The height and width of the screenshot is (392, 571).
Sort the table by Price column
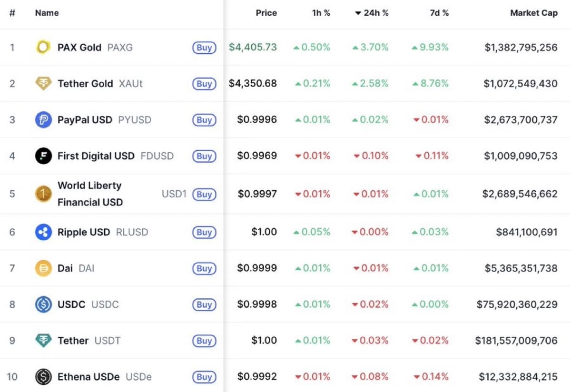tap(266, 13)
